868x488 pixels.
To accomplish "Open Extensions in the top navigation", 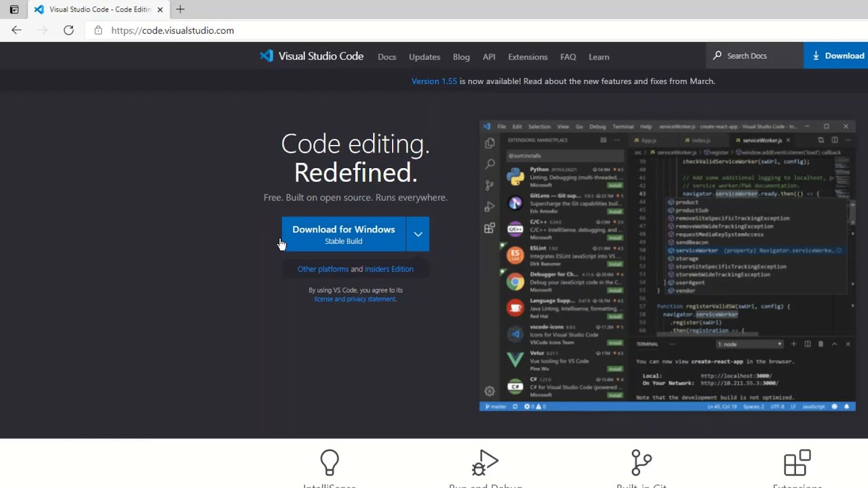I will click(528, 57).
